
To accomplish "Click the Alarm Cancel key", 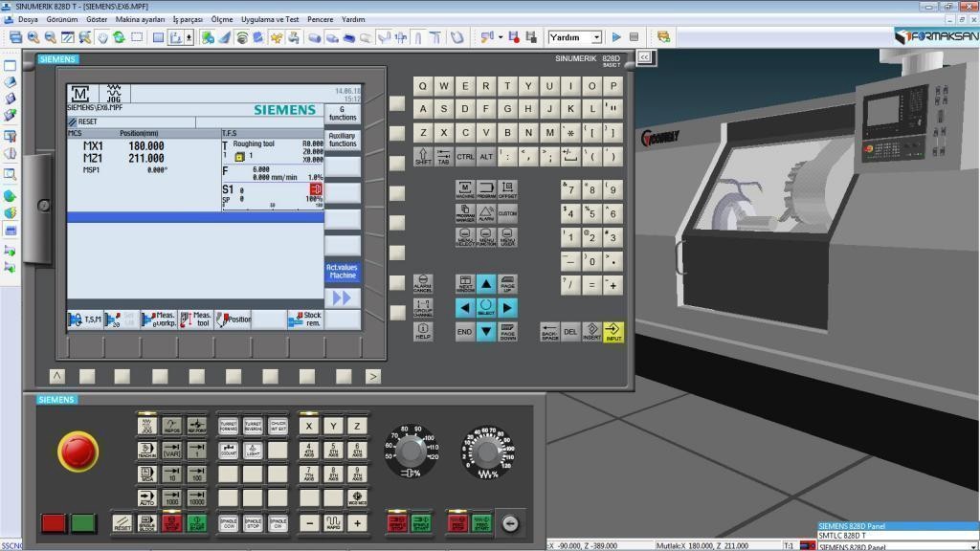I will coord(422,284).
